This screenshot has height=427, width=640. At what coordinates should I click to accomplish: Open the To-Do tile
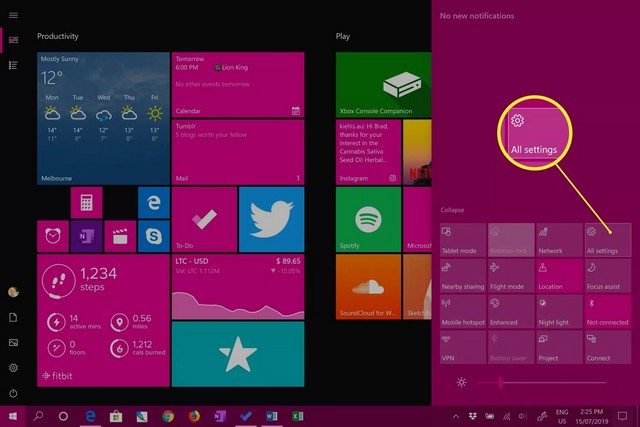(x=204, y=219)
